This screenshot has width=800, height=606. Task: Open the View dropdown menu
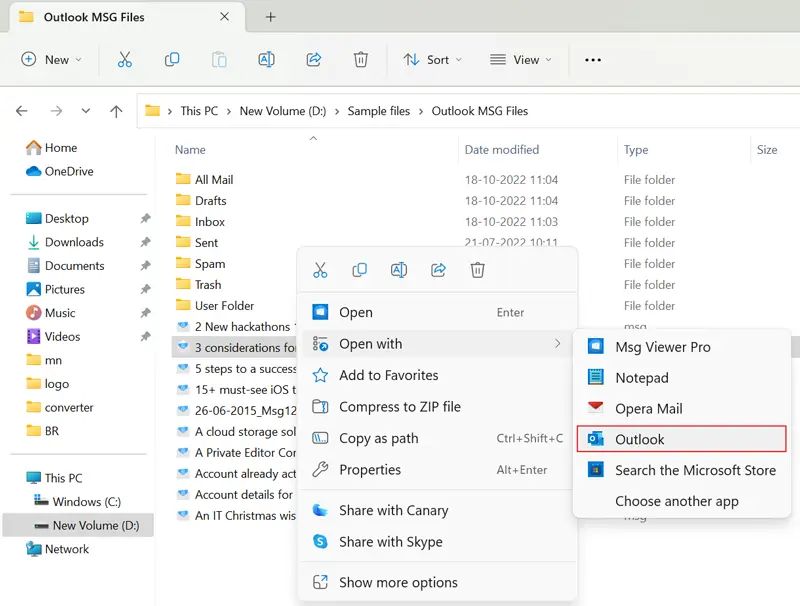point(519,60)
